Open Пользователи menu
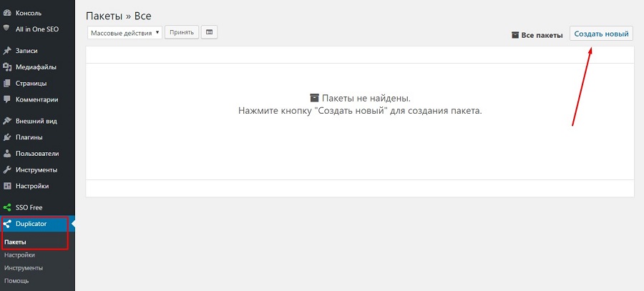Screen dimensions: 644x291 pyautogui.click(x=37, y=154)
